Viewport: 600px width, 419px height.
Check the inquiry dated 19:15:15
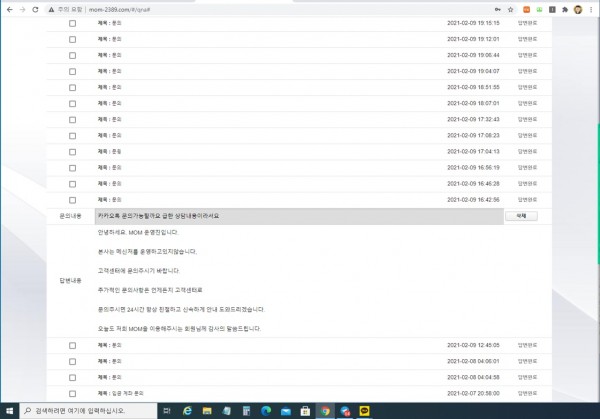(72, 23)
